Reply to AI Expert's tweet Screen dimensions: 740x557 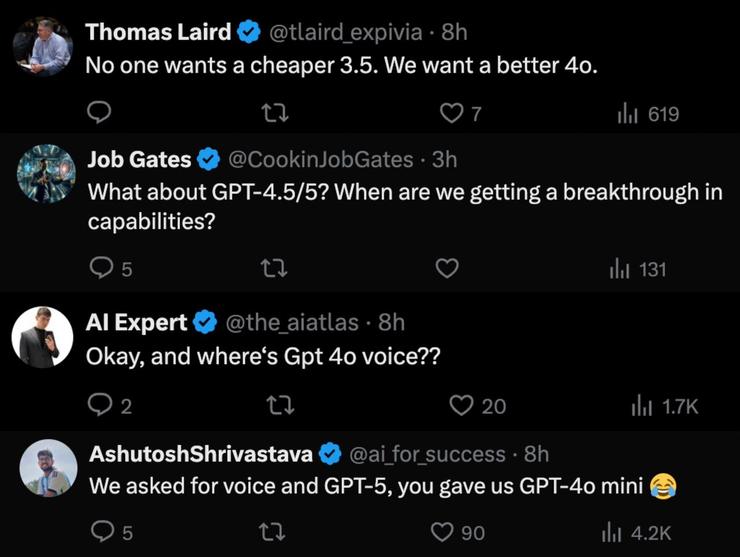[x=100, y=405]
